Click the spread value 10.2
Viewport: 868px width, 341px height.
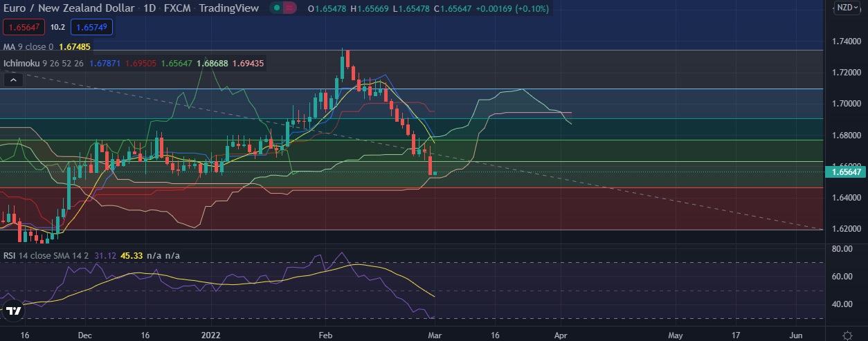tap(58, 28)
